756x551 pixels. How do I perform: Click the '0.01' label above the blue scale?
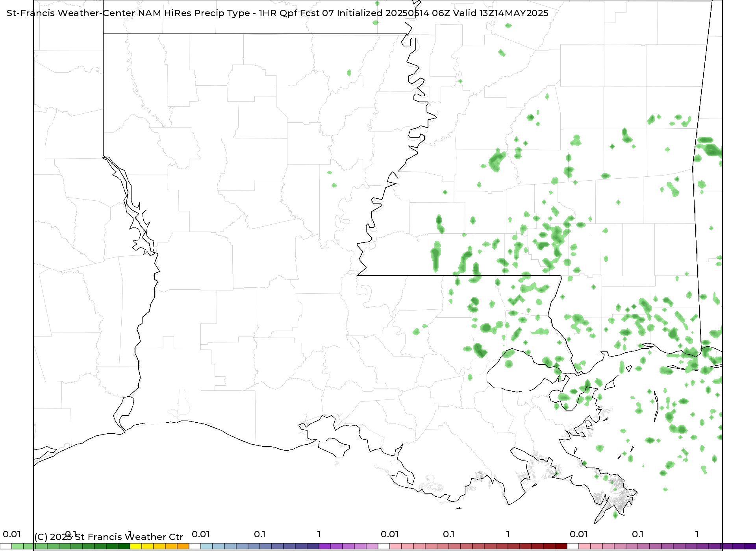pos(201,534)
